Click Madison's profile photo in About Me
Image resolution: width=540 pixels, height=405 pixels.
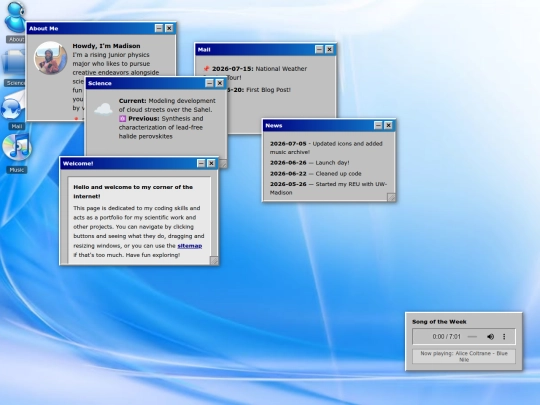pos(51,58)
